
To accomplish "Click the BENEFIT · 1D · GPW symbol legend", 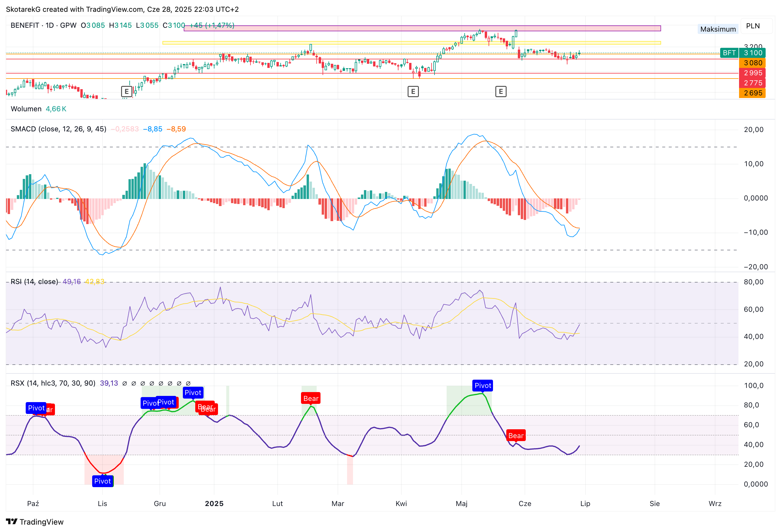I will tap(43, 25).
